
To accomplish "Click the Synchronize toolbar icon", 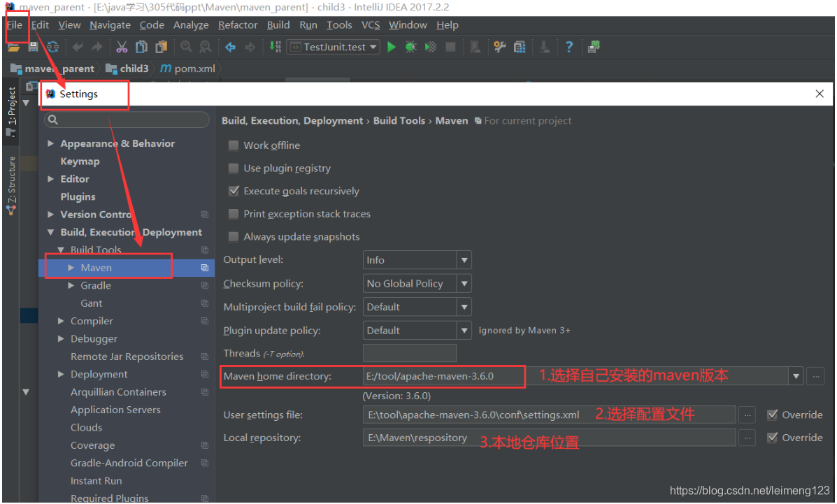I will coord(53,47).
